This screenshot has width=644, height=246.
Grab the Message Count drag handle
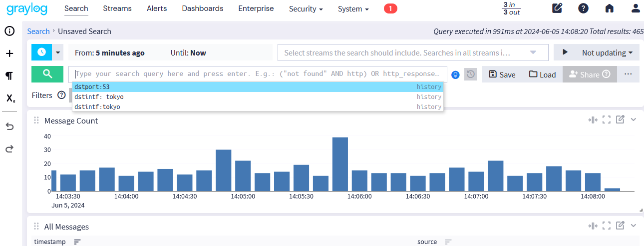click(x=36, y=120)
